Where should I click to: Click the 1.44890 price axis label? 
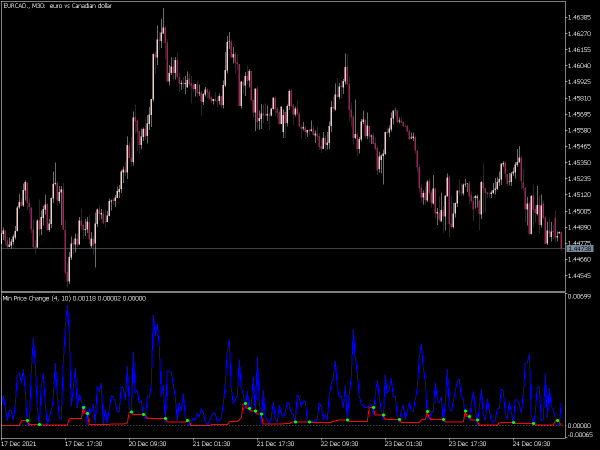pos(579,227)
